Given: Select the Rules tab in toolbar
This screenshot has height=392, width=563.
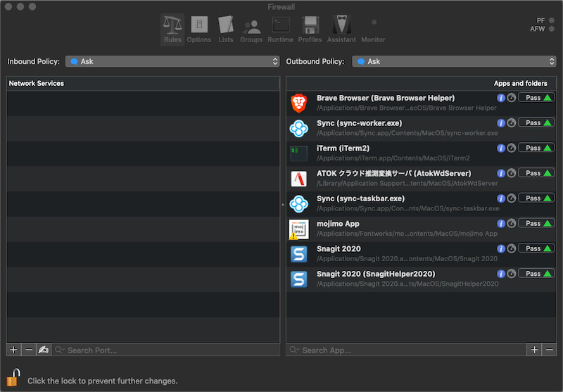Looking at the screenshot, I should click(x=172, y=29).
